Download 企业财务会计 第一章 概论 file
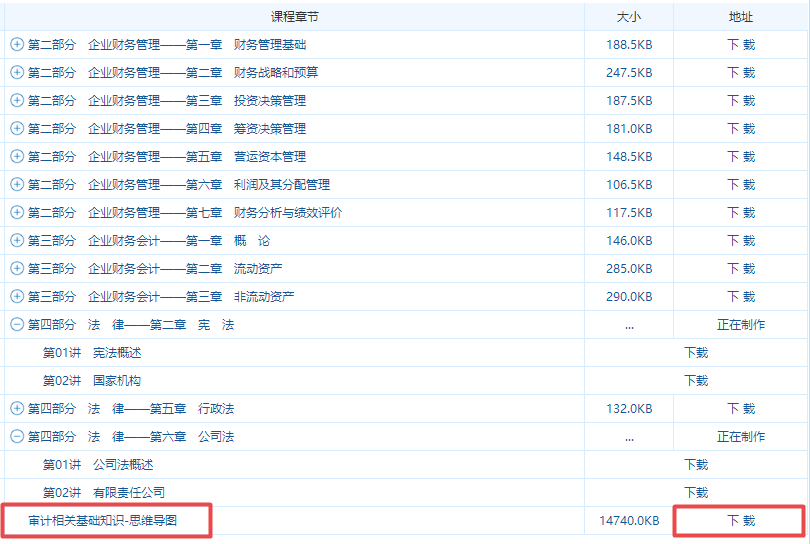This screenshot has height=544, width=810. click(x=741, y=241)
